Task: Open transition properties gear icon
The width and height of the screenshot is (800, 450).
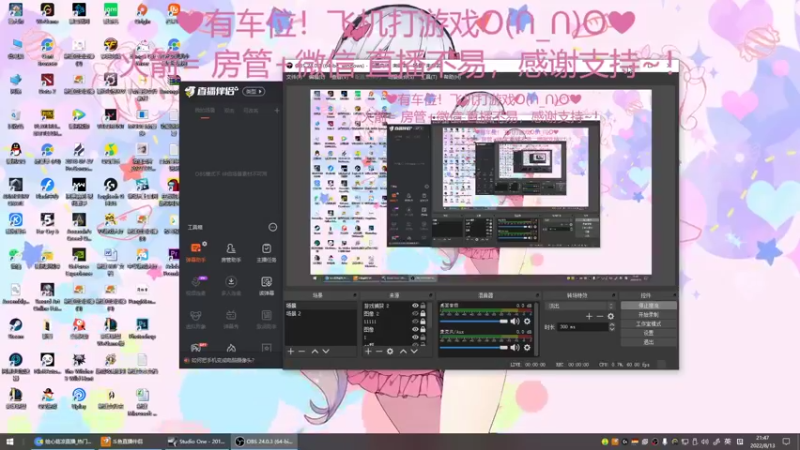Action: [611, 316]
